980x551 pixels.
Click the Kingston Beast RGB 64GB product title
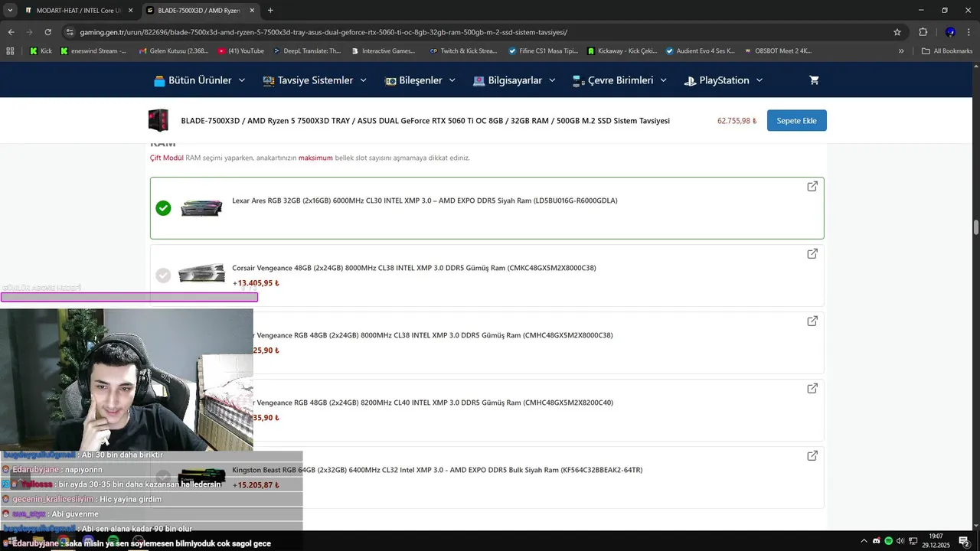click(437, 470)
